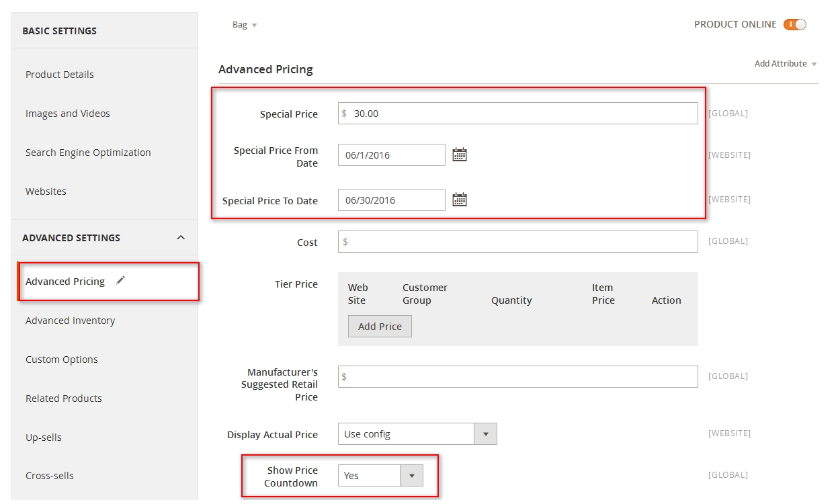The width and height of the screenshot is (838, 504).
Task: Navigate to Custom Options
Action: [x=62, y=360]
